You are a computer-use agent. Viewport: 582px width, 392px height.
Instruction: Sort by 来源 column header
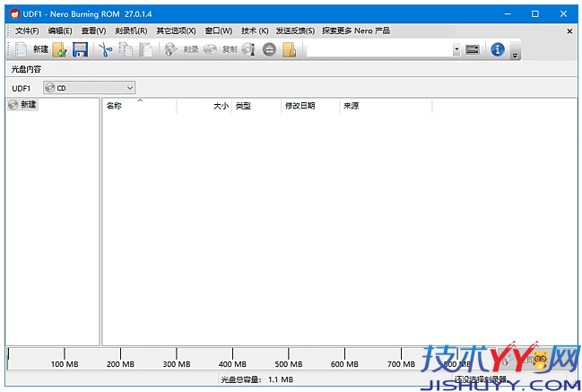386,106
